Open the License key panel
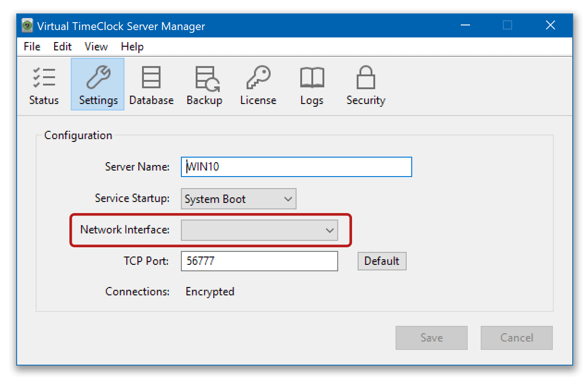The image size is (588, 379). coord(258,84)
